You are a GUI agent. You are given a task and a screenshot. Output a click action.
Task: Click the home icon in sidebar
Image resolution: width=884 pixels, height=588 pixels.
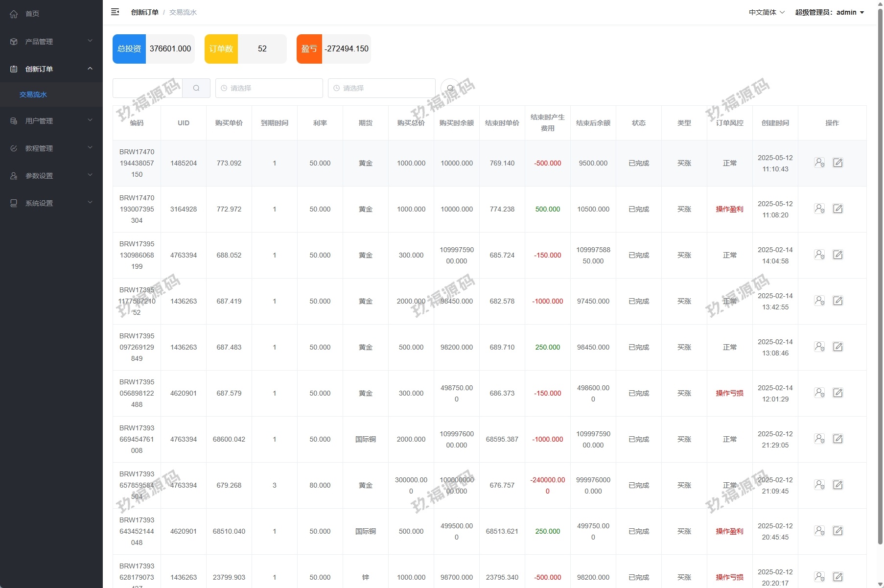[x=14, y=14]
